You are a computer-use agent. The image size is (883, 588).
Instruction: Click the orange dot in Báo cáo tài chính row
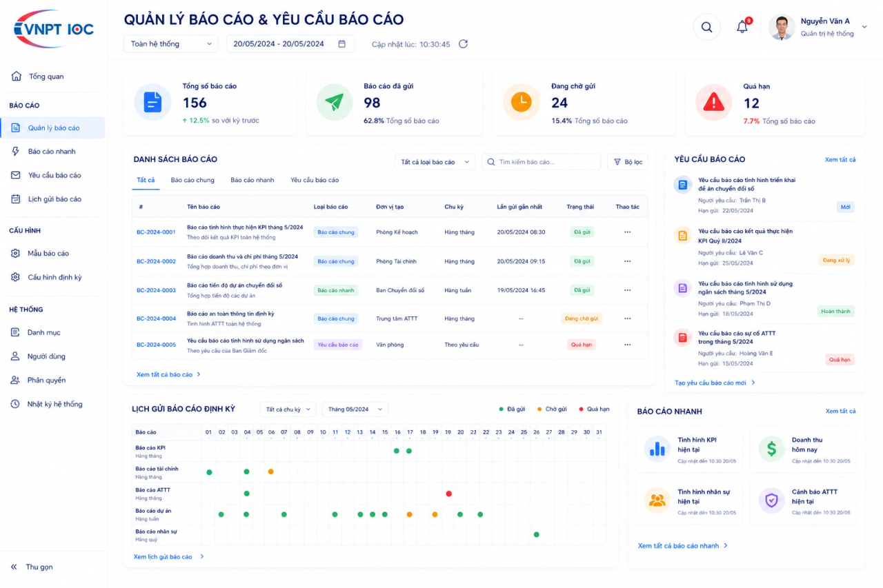tap(270, 472)
